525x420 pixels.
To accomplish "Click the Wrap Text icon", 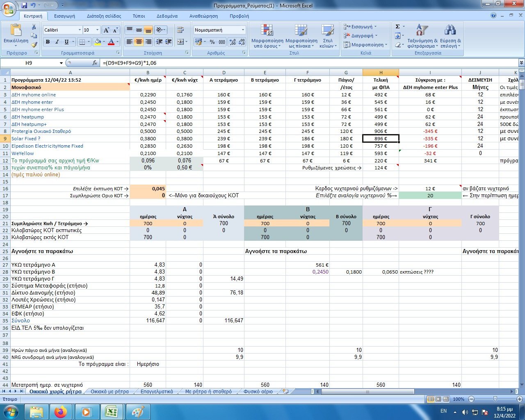I will [x=180, y=30].
